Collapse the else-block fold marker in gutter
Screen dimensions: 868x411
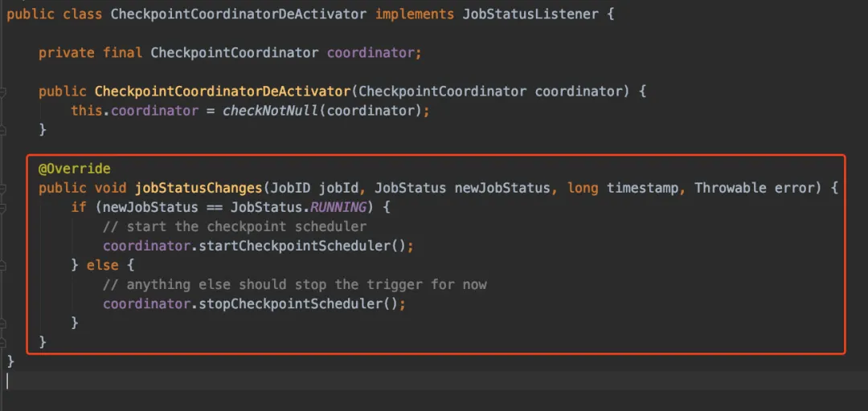coord(2,266)
